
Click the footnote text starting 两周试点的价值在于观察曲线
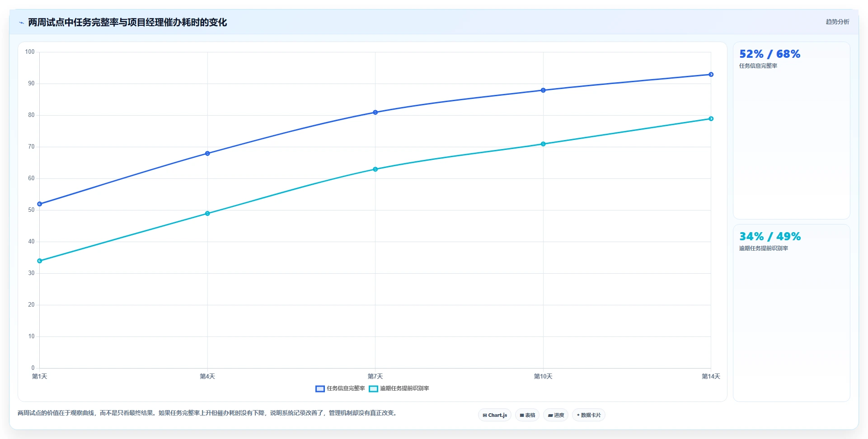(208, 413)
